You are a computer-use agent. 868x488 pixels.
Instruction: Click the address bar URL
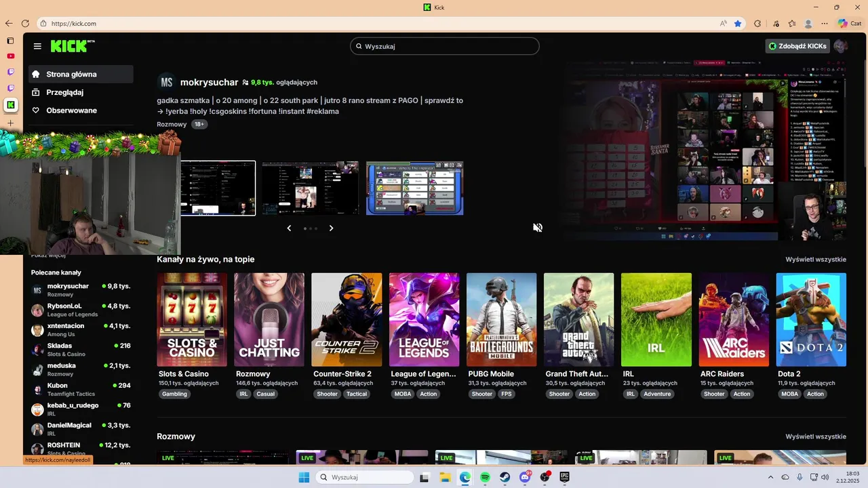74,24
